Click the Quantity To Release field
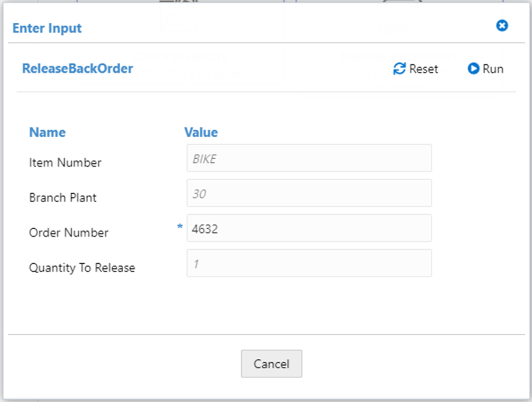The width and height of the screenshot is (532, 402). [x=308, y=263]
